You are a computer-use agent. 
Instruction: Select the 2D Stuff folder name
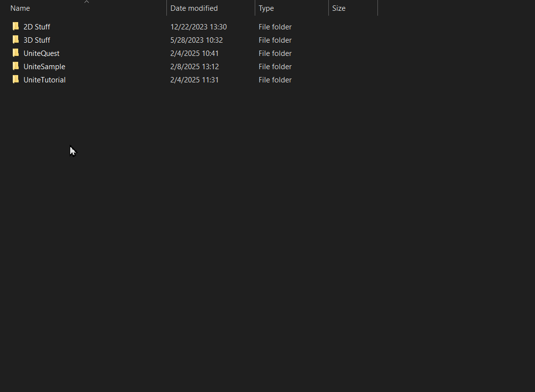[x=37, y=27]
